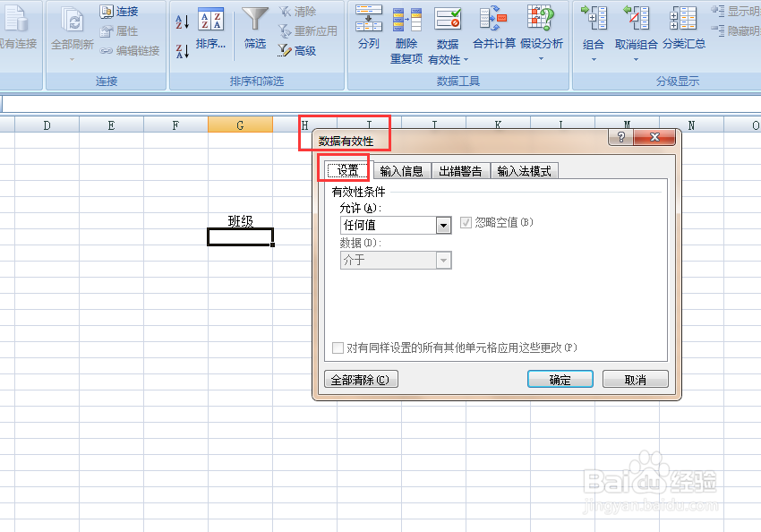The width and height of the screenshot is (761, 532).
Task: Click the Connections (连接) icon
Action: pos(119,11)
